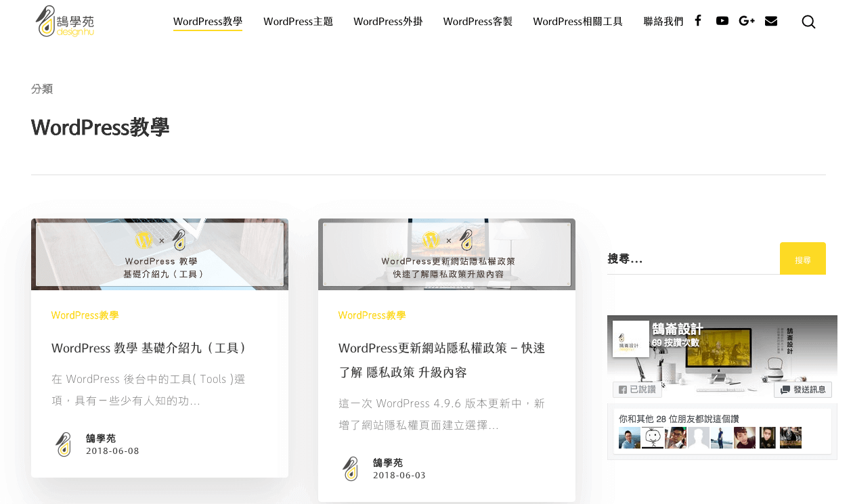Click 鵠學苑 author name above date 2018-06-03

point(388,463)
